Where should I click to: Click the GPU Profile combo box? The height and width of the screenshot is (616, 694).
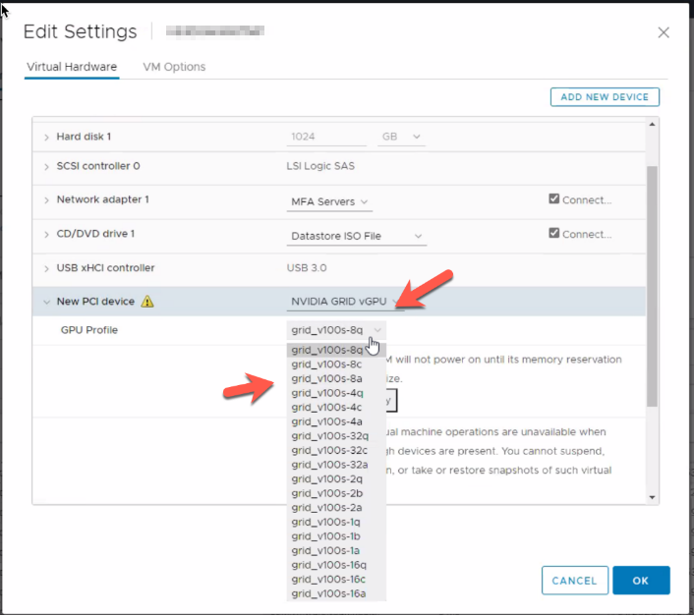336,330
